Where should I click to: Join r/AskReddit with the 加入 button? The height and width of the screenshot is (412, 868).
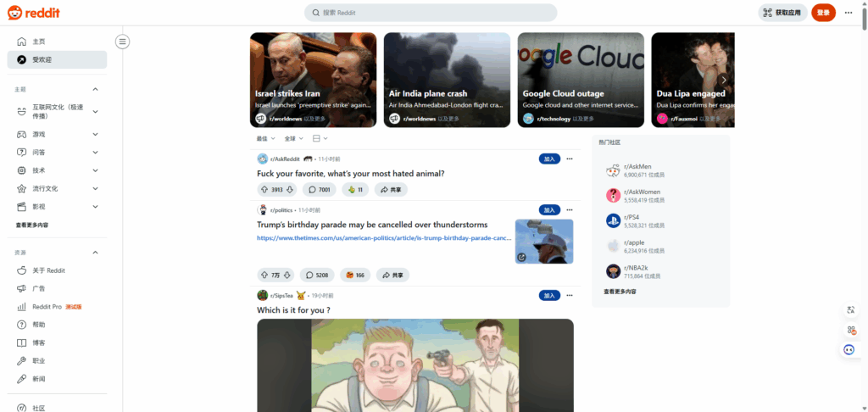[x=549, y=159]
